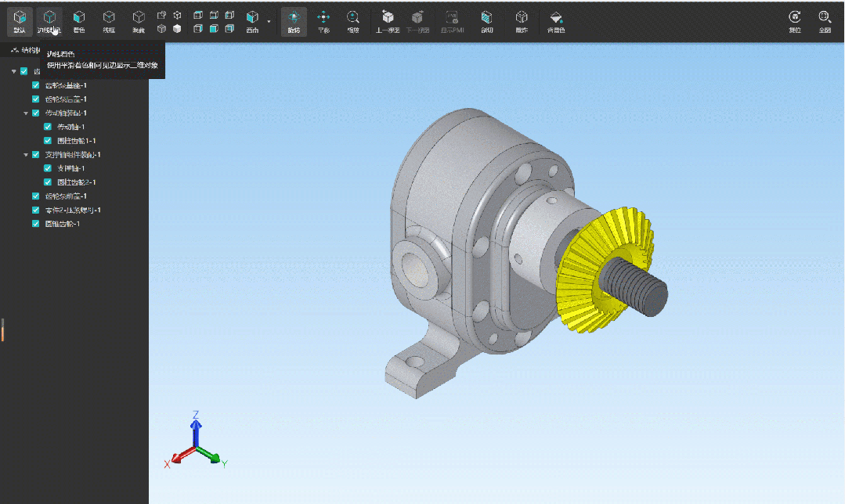Select 齿轮泵前盖-1 in the structure tree

point(66,196)
